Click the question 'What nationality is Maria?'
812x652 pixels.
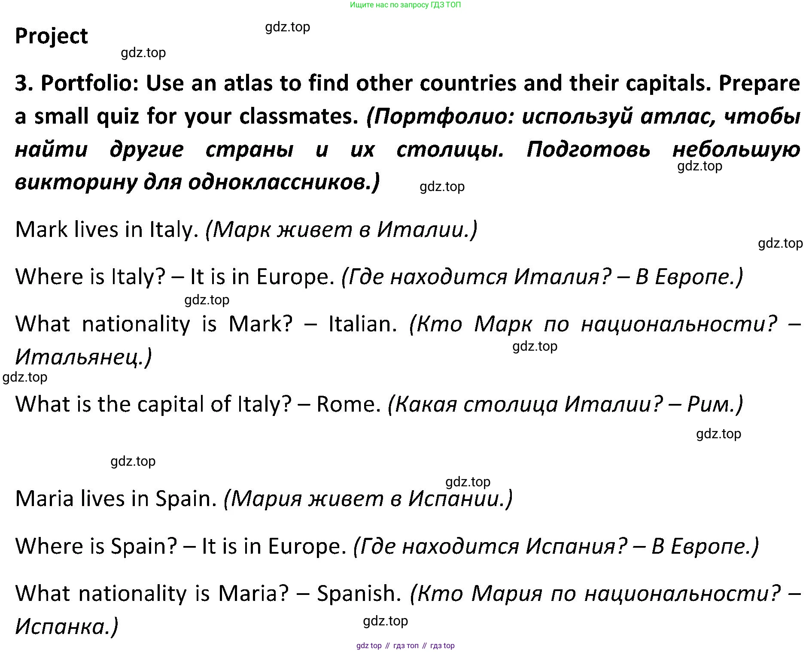[152, 593]
